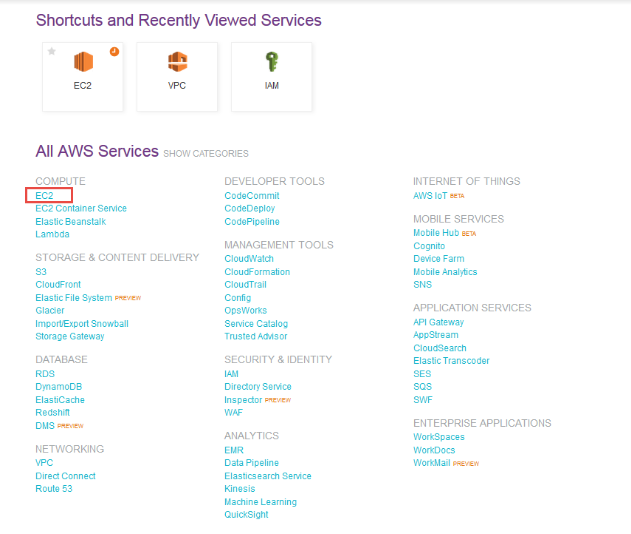Open the EC2 shortcut tile icon
631x534 pixels.
83,62
